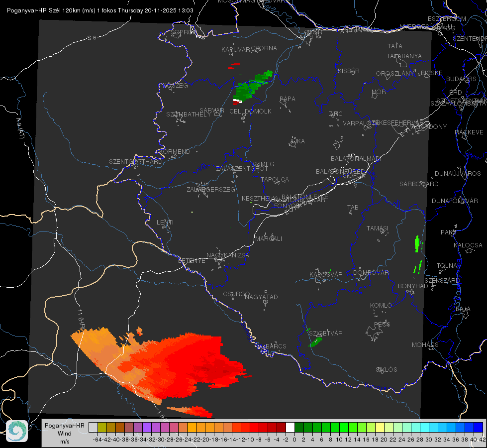Click the SARBOGARD city label
Image resolution: width=487 pixels, height=448 pixels.
[419, 184]
